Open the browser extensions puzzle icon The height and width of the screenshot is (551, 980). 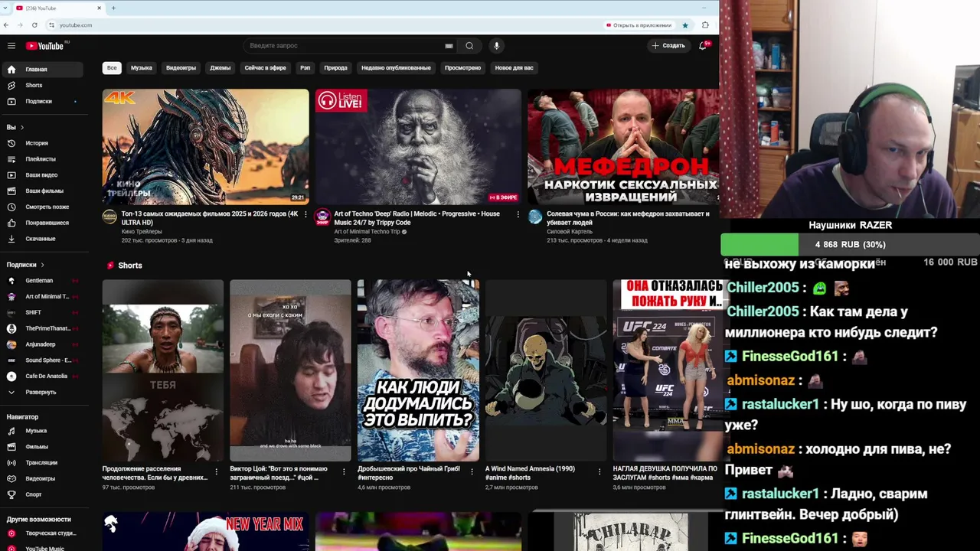[x=705, y=25]
